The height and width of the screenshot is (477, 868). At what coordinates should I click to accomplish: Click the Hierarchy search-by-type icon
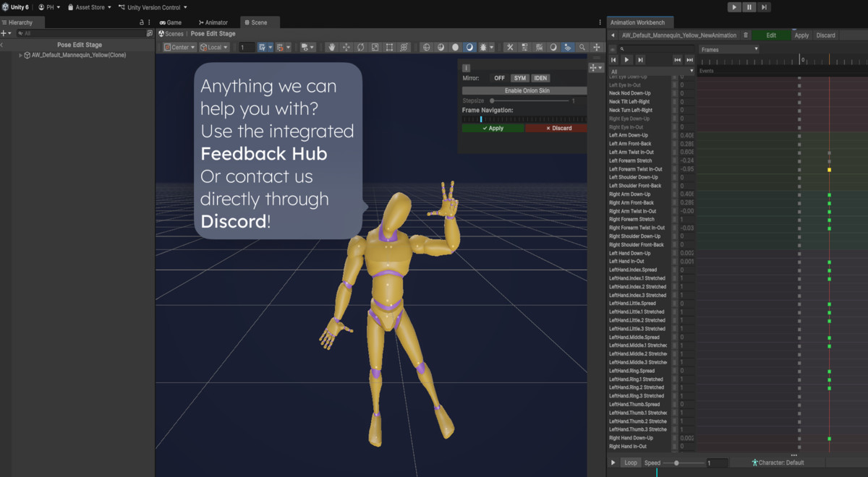click(150, 33)
